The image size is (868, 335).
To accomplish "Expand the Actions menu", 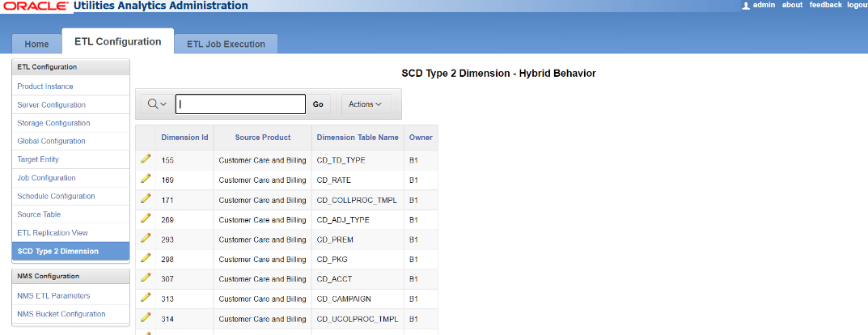I will click(366, 104).
